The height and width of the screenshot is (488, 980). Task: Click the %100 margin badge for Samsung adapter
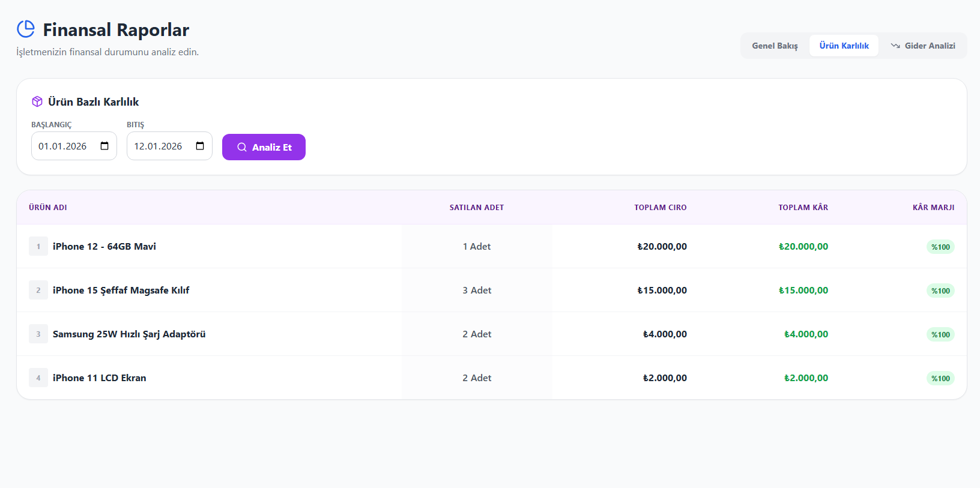coord(940,334)
